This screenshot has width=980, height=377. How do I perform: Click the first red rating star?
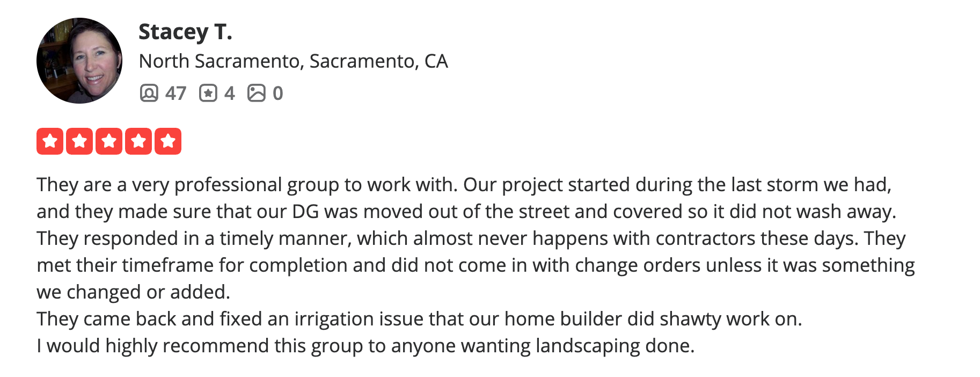50,141
